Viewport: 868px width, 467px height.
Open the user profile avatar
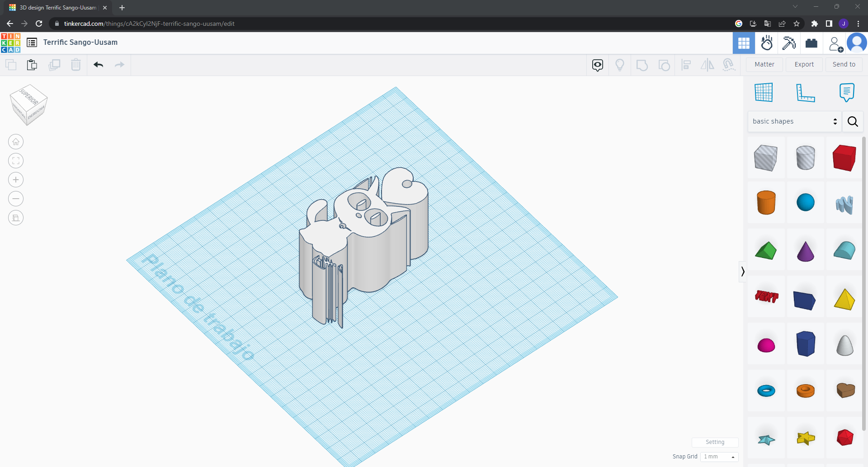(x=857, y=43)
